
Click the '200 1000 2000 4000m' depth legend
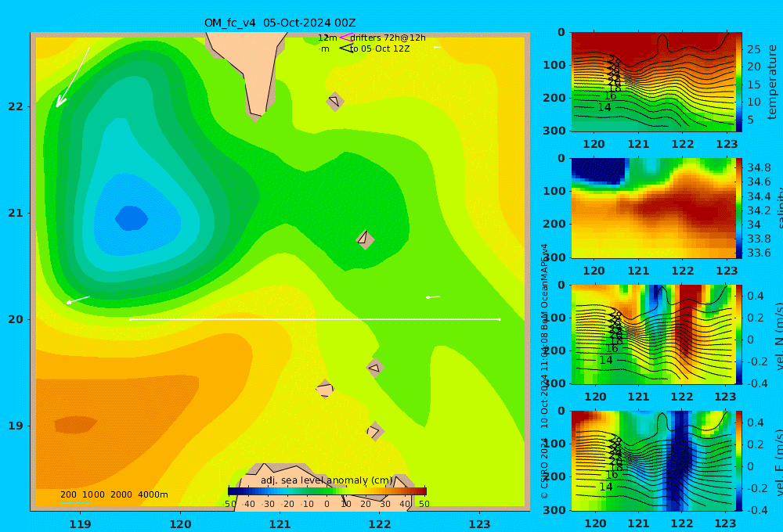tap(114, 494)
